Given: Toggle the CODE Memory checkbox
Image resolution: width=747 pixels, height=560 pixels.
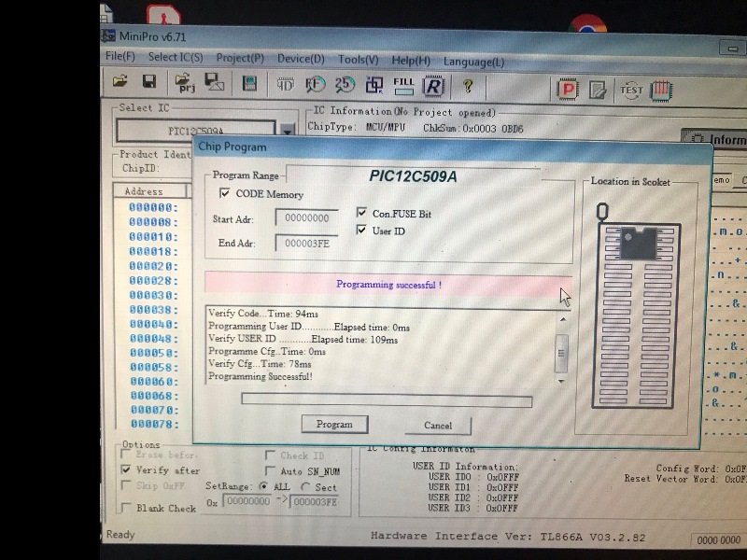Looking at the screenshot, I should pyautogui.click(x=224, y=194).
